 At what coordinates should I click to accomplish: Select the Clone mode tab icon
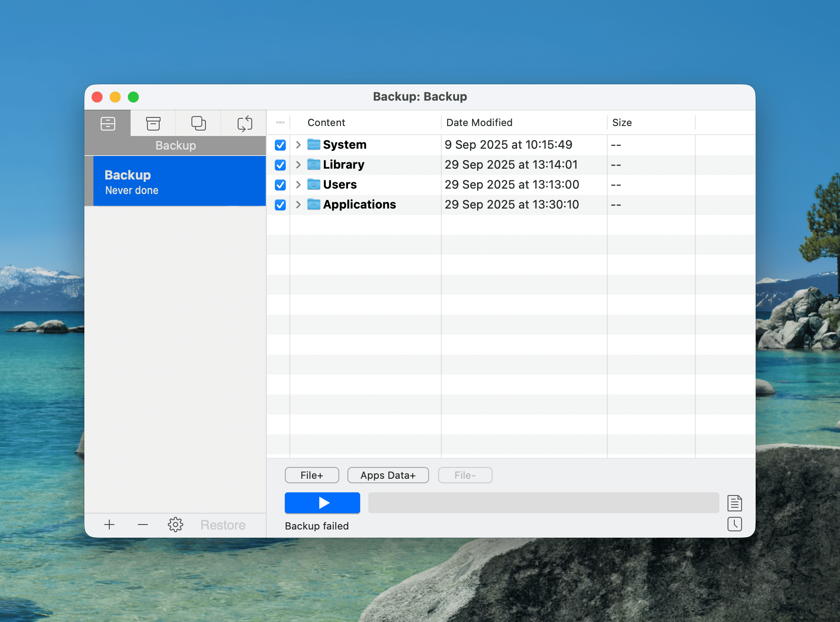(x=198, y=123)
